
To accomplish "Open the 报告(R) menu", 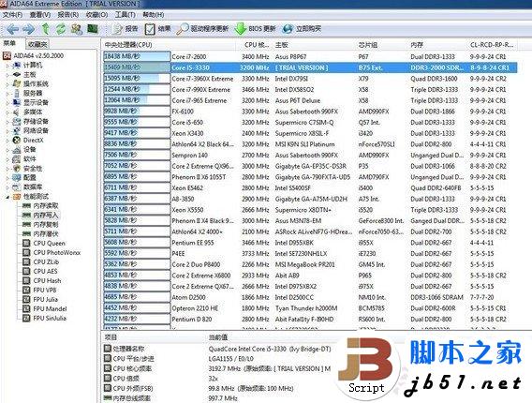I will [68, 15].
